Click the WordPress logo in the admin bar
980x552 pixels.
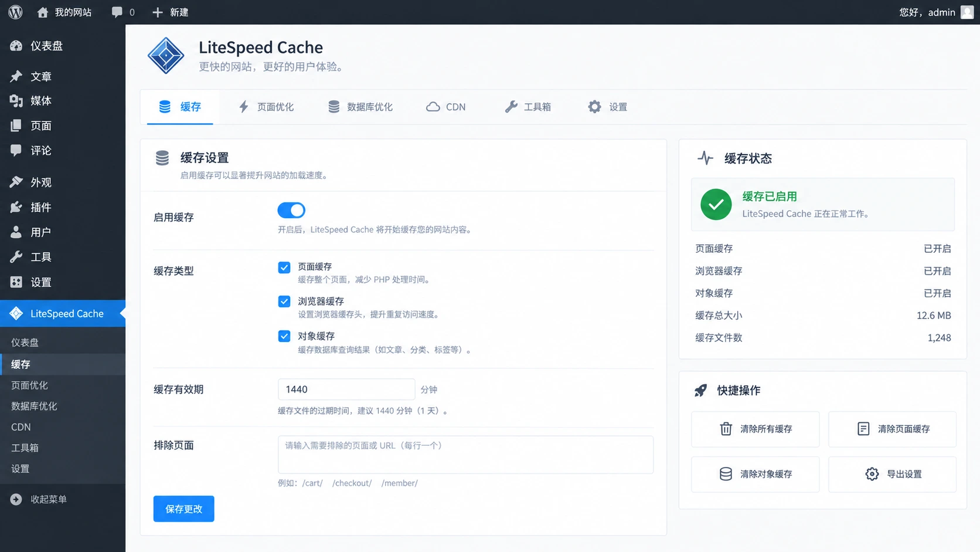tap(16, 12)
